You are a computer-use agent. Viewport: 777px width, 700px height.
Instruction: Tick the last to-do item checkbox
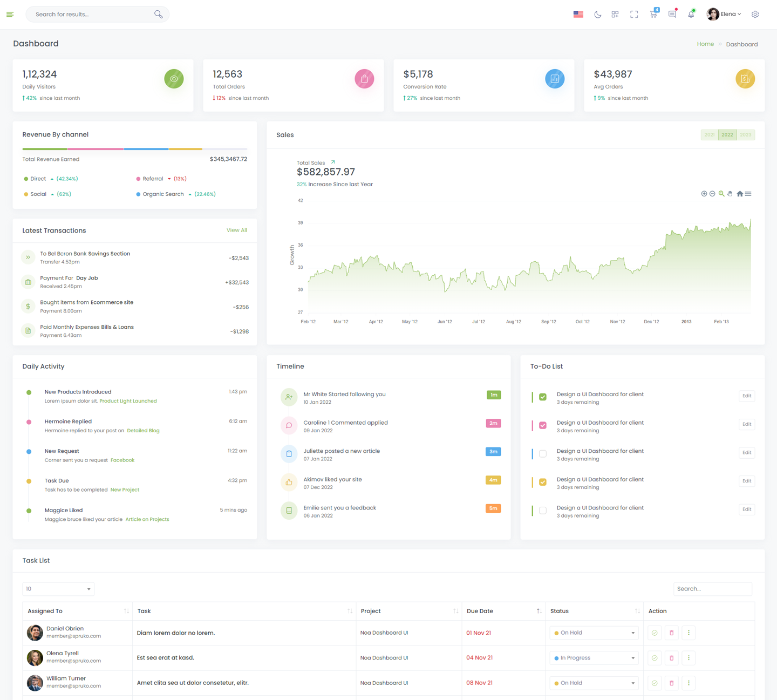(x=543, y=511)
